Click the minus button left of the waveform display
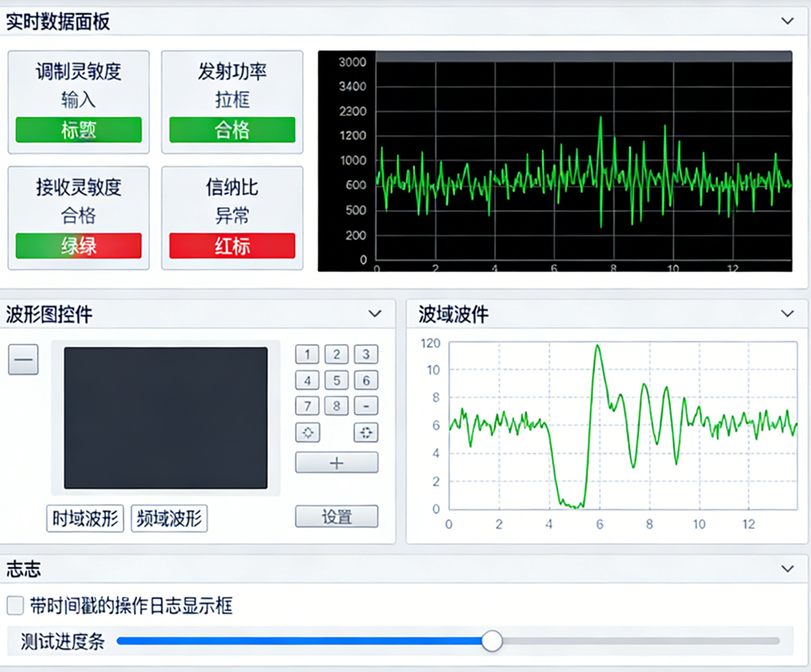Screen dimensions: 811x672 pyautogui.click(x=24, y=361)
